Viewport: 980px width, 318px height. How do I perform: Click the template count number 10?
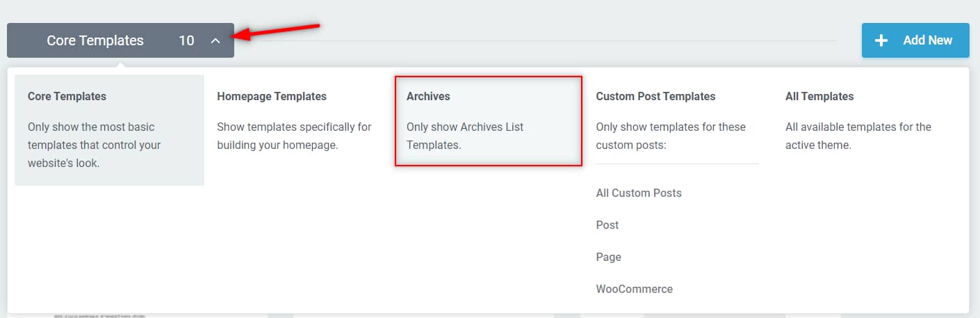(186, 40)
